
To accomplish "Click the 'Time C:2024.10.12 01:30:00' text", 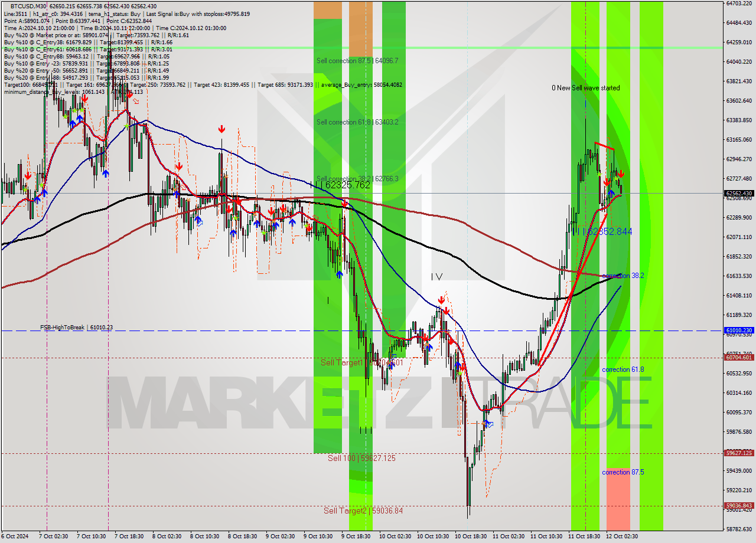I will pos(191,28).
